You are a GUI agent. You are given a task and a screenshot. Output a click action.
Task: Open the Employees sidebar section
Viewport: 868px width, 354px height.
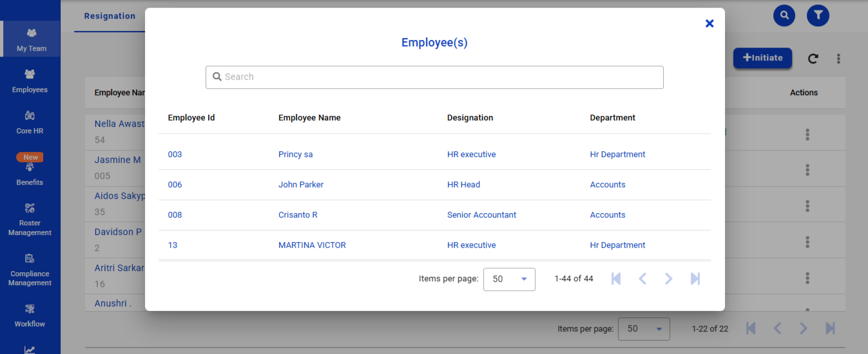[x=30, y=81]
